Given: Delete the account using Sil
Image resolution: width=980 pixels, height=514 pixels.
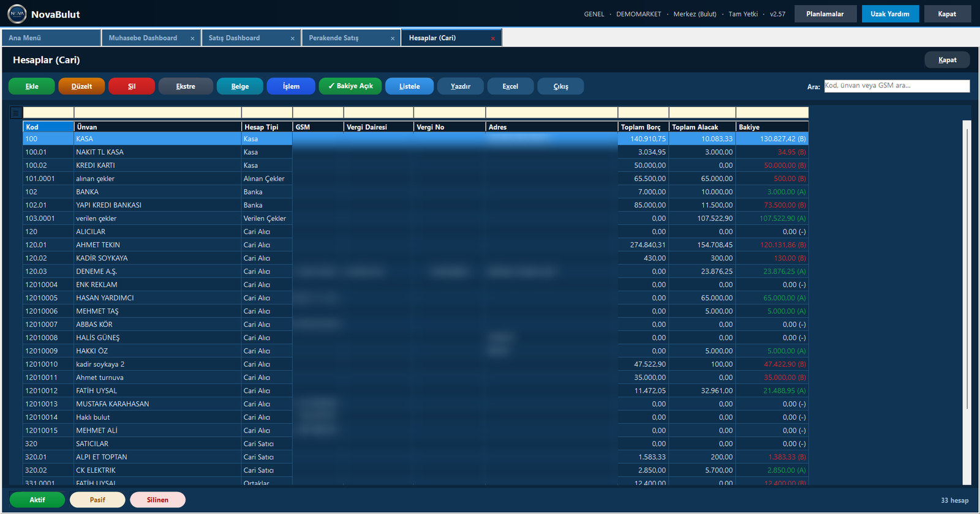Looking at the screenshot, I should [x=132, y=86].
